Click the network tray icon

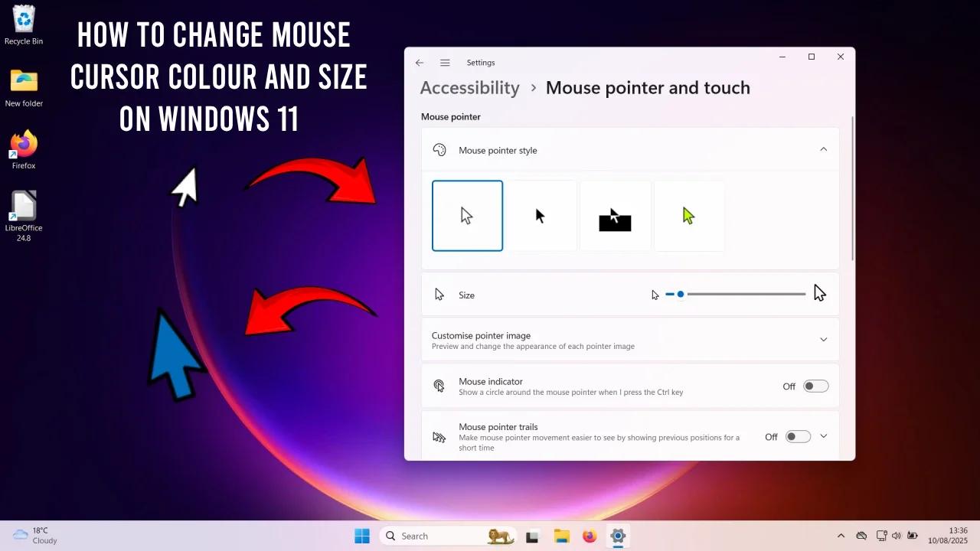pos(881,536)
